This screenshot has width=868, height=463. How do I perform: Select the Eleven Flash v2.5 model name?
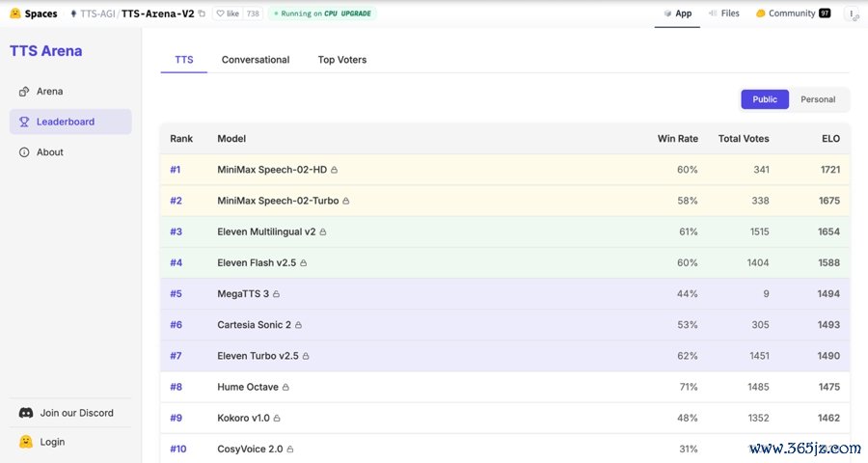[x=257, y=263]
